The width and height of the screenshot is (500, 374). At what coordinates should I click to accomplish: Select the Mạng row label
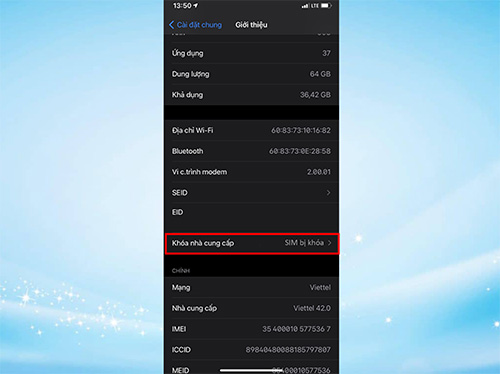click(181, 288)
